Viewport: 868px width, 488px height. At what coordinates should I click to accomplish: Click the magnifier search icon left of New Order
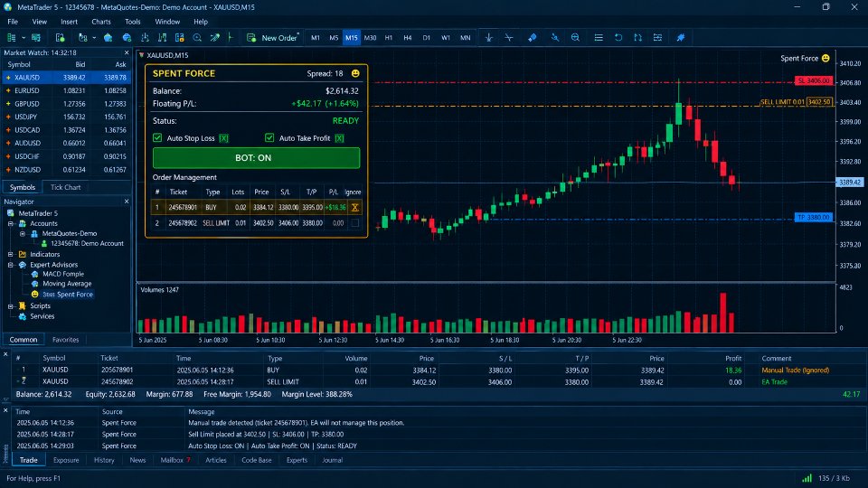tap(197, 38)
